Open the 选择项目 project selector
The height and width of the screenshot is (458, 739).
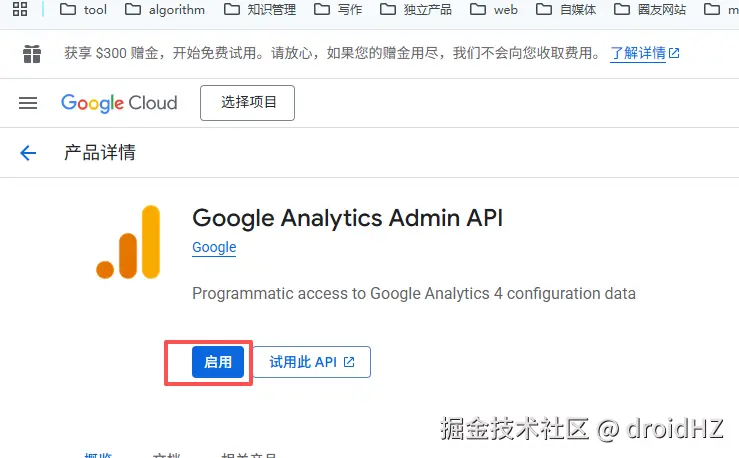point(247,103)
